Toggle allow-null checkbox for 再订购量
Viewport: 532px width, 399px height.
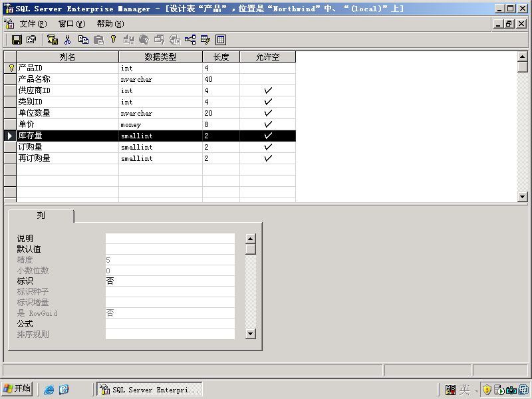pyautogui.click(x=268, y=158)
